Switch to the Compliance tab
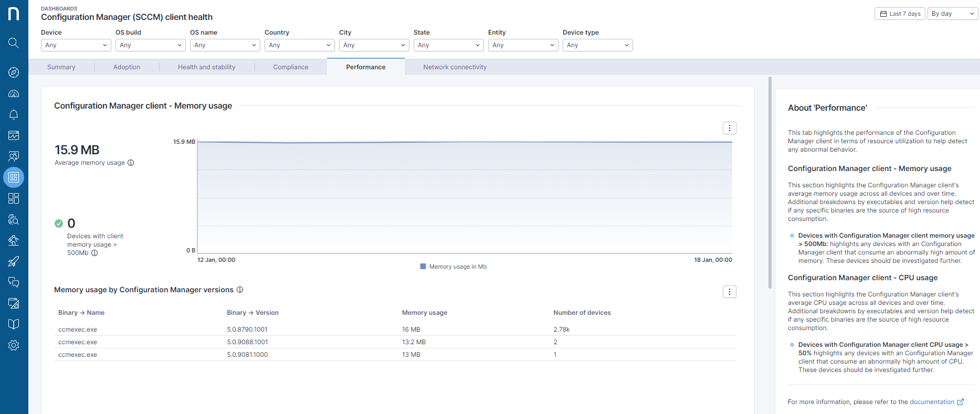Screen dimensions: 980x414 coord(291,67)
